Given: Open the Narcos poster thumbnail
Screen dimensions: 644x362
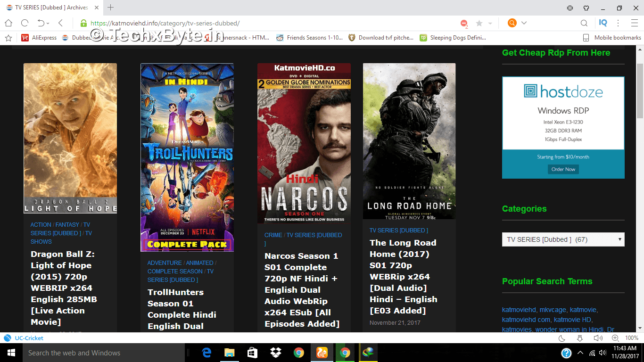Looking at the screenshot, I should pos(304,143).
